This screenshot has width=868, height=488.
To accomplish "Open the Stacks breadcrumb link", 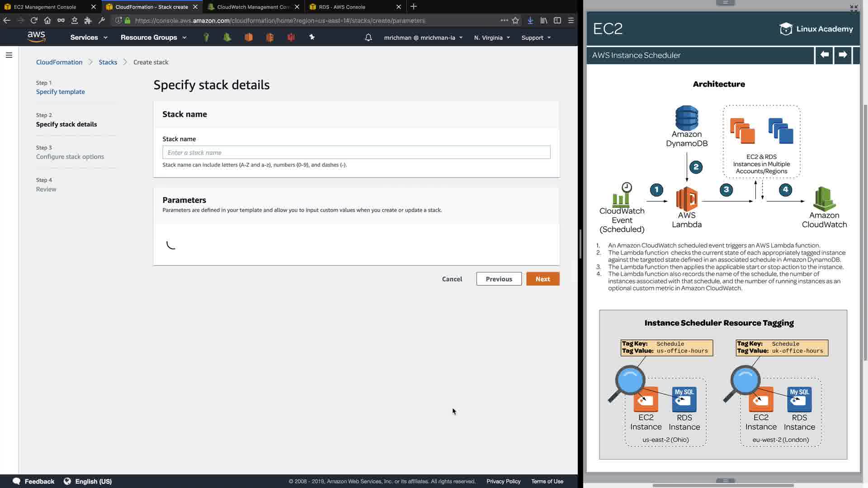I will [108, 62].
